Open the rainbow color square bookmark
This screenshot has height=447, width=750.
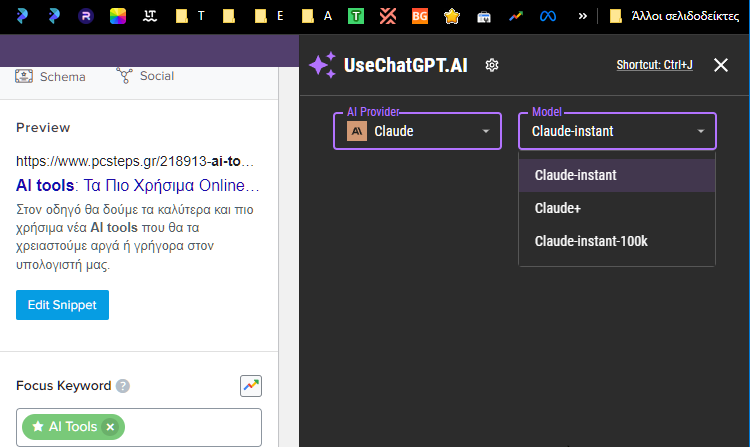point(118,16)
